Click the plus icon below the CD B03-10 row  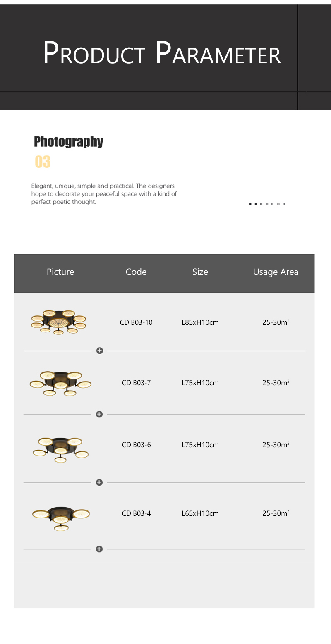pyautogui.click(x=100, y=351)
